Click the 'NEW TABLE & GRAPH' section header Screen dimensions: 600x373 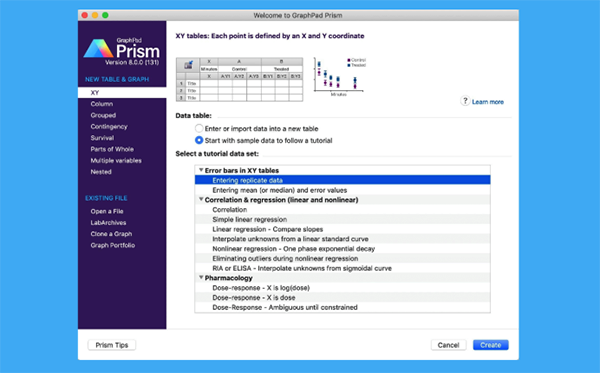pyautogui.click(x=117, y=80)
